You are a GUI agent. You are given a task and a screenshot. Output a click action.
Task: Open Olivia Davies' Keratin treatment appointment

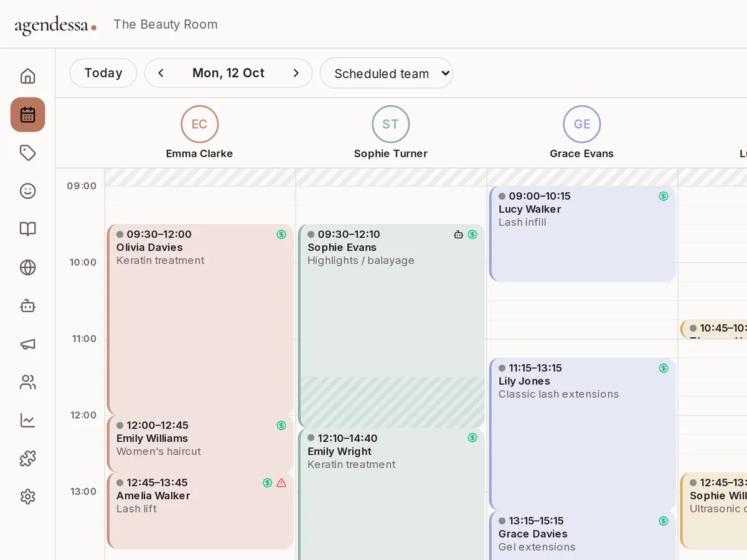(x=200, y=320)
